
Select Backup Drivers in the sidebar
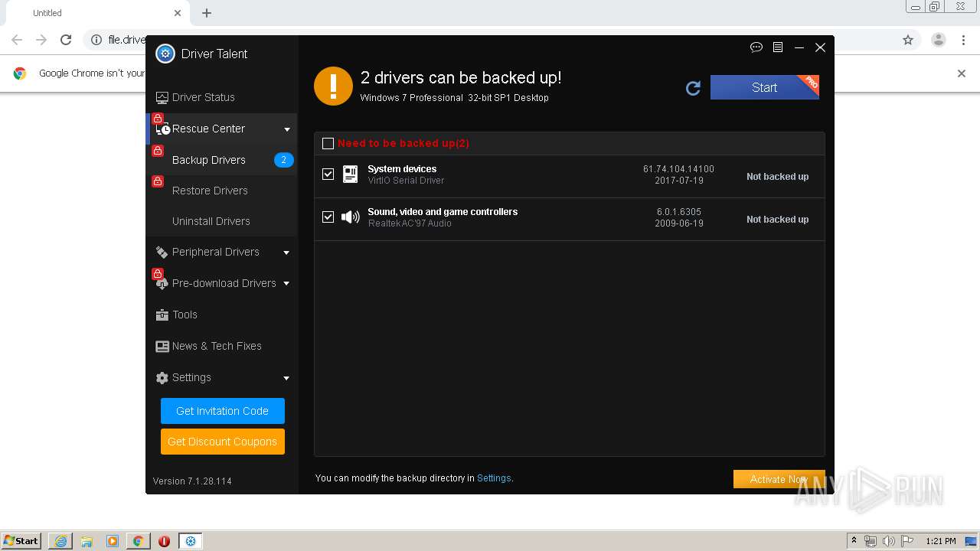tap(221, 160)
